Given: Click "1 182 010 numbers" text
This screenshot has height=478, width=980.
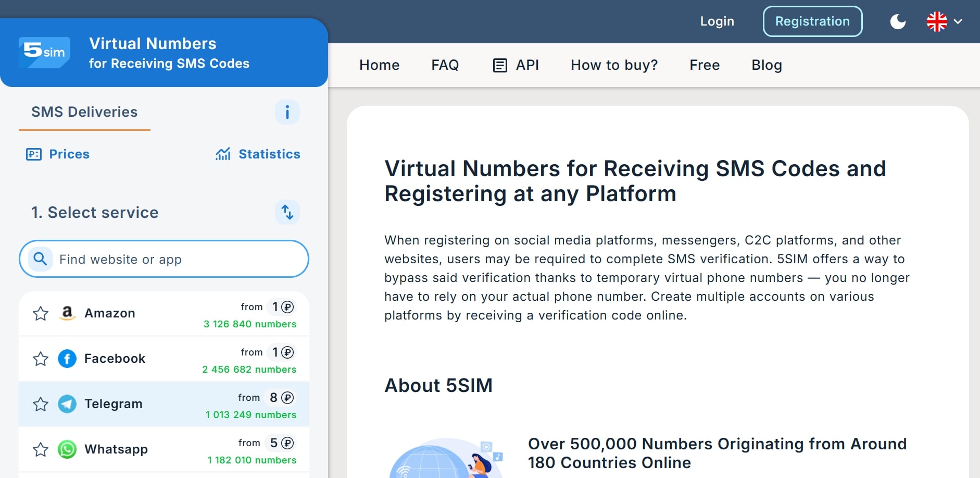Looking at the screenshot, I should [252, 460].
